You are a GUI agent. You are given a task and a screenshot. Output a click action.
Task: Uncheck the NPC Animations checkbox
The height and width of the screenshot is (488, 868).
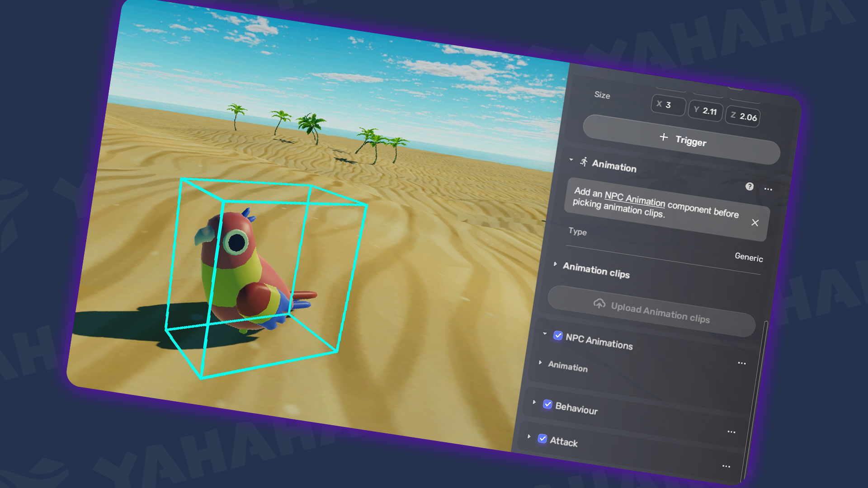pyautogui.click(x=558, y=336)
